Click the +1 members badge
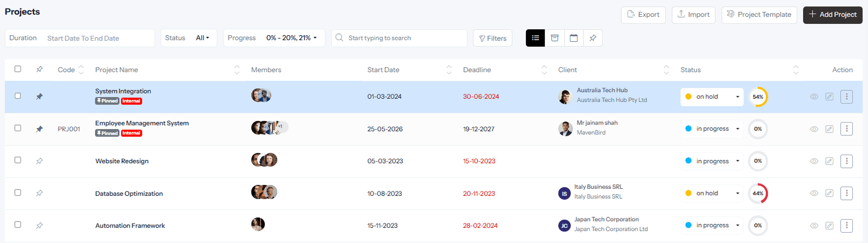 coord(281,126)
